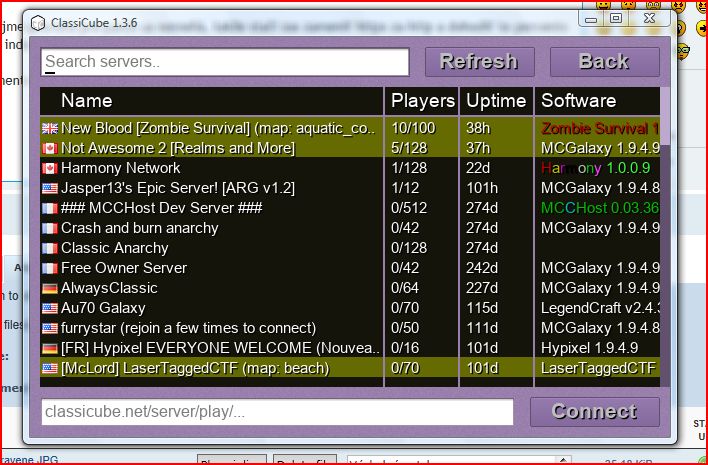Click the Zombie Survival software entry
Screen dimensions: 708x465
pos(601,129)
